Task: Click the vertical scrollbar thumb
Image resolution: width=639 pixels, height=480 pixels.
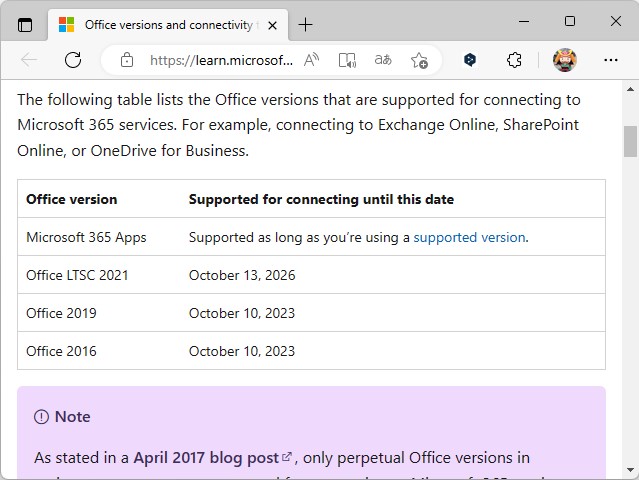Action: pyautogui.click(x=630, y=141)
